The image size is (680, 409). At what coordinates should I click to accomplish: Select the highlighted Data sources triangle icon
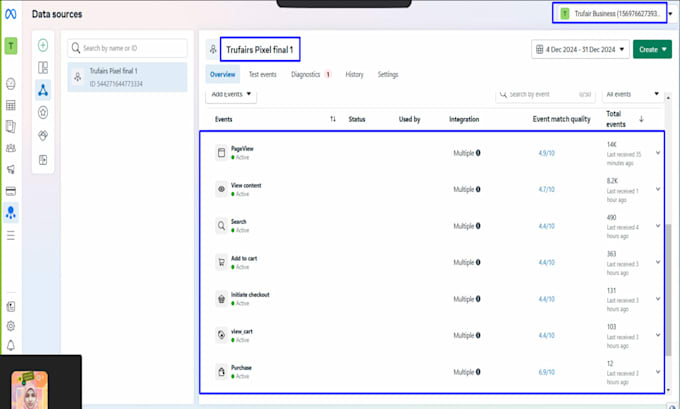43,90
